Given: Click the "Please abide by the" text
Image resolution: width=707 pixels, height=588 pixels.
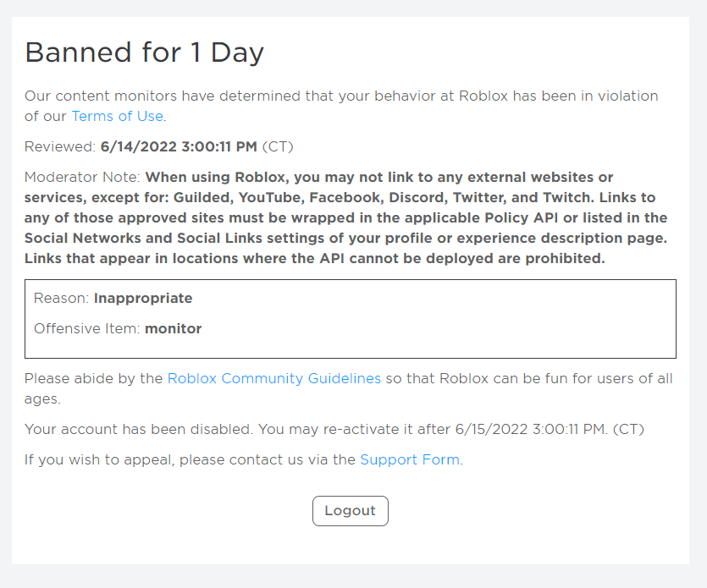Looking at the screenshot, I should coord(94,378).
